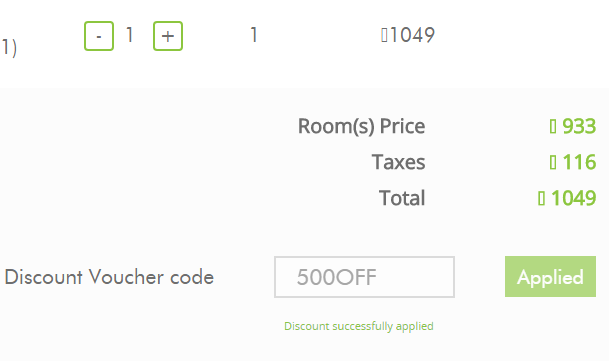
Task: Select the 116 taxes amount
Action: point(579,162)
